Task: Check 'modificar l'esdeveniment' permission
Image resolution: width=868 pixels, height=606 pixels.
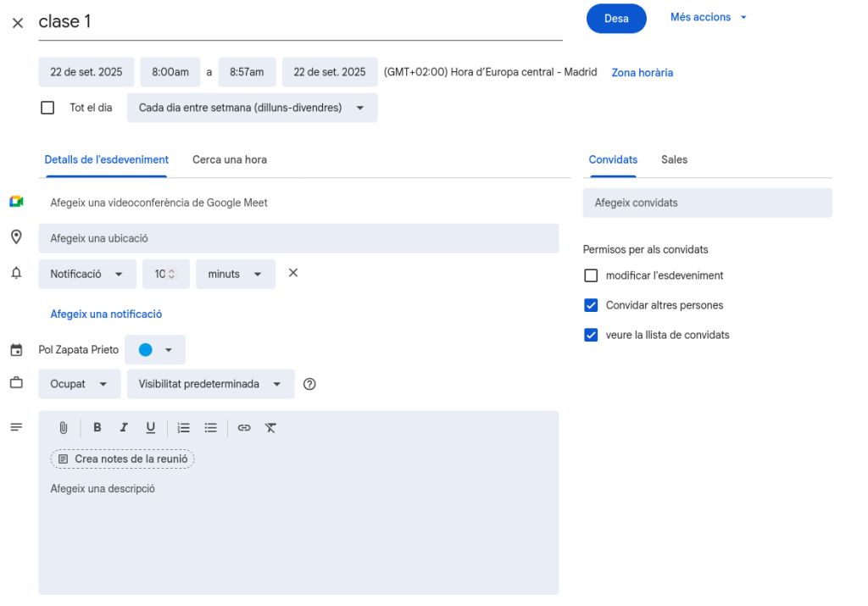Action: 591,275
